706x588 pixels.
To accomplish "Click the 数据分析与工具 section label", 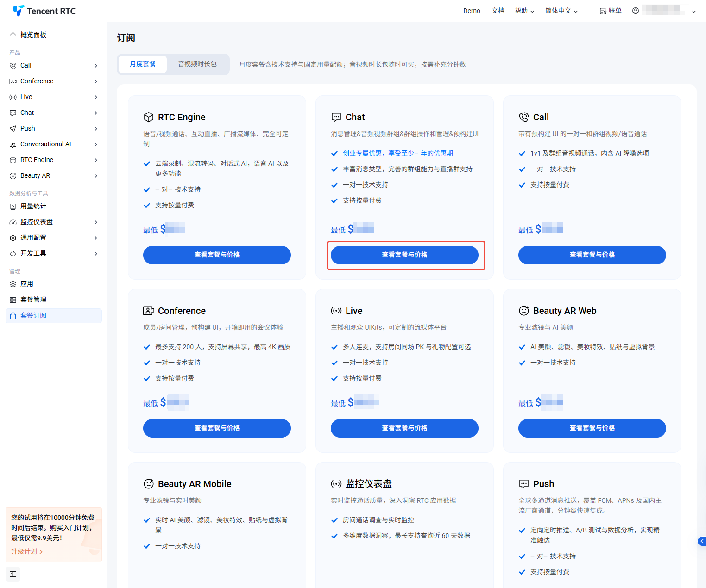I will pos(29,194).
